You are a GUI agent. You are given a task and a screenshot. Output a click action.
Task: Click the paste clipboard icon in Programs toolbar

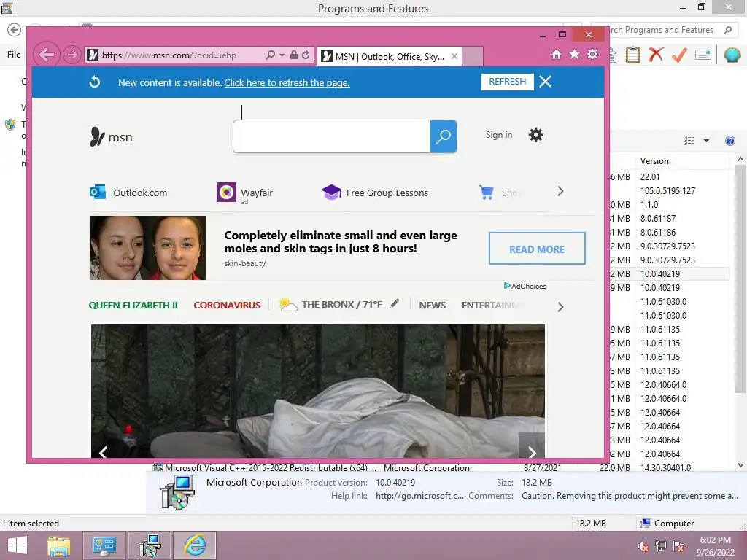633,55
